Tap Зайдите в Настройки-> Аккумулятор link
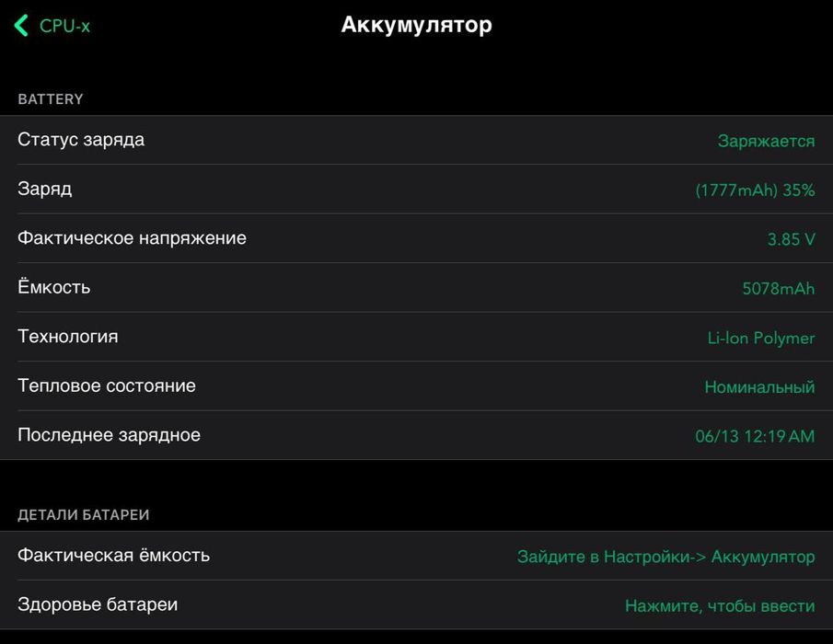This screenshot has width=833, height=644. (665, 557)
